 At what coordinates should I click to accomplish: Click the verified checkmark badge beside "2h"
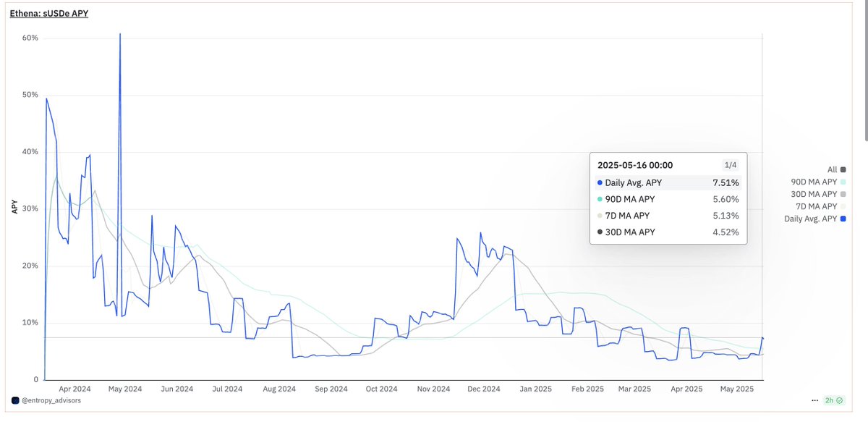pos(839,398)
